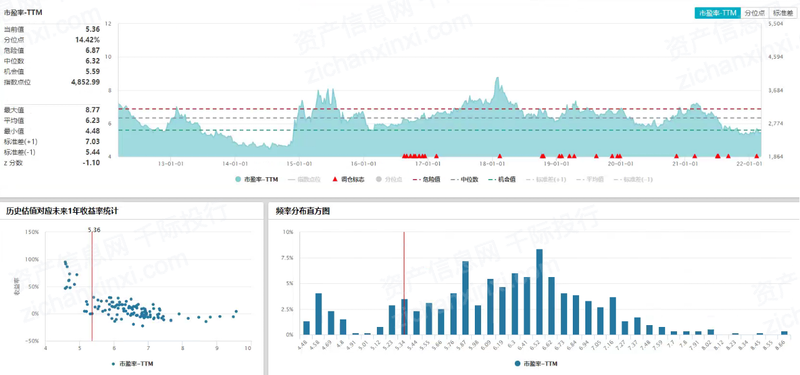800x375 pixels.
Task: Enable the 标准差(-1) legend item
Action: pos(633,180)
